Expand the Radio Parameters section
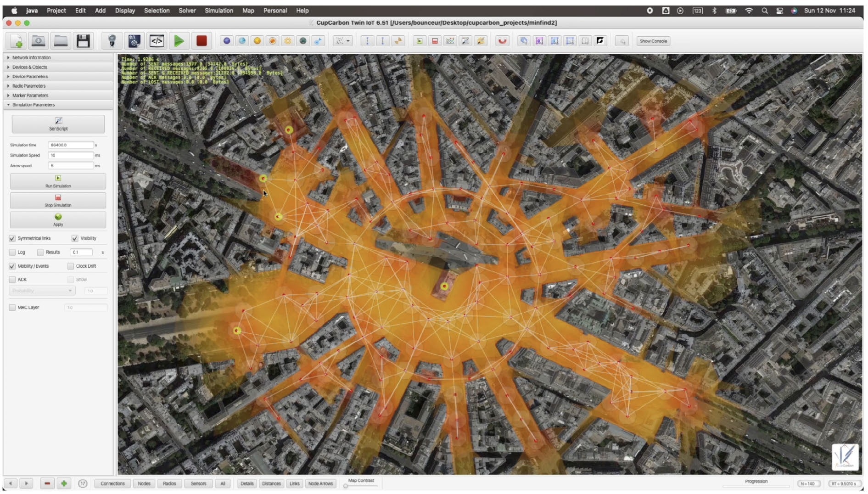The width and height of the screenshot is (868, 494). pos(29,86)
